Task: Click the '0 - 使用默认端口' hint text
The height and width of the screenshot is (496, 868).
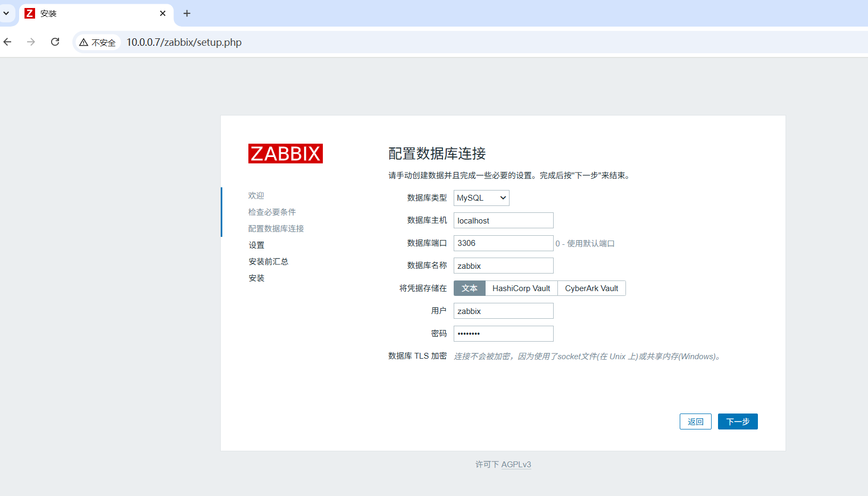Action: click(585, 244)
